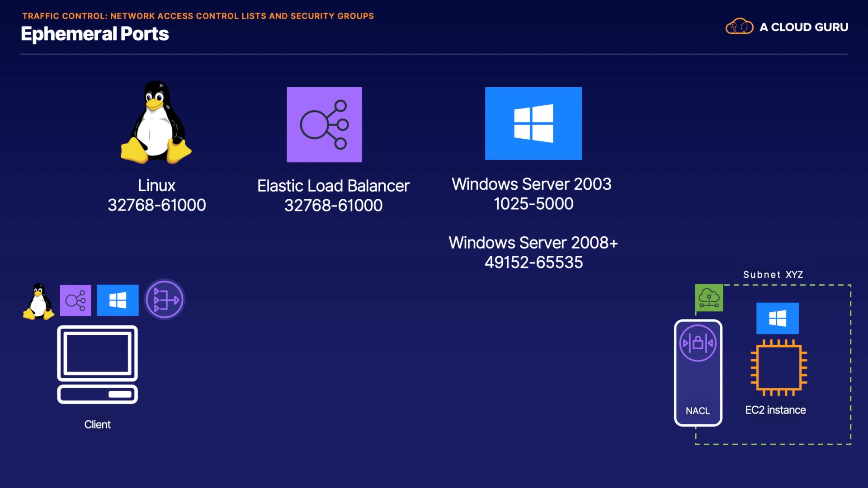Image resolution: width=868 pixels, height=488 pixels.
Task: Click the Windows Server 2008+ port range
Action: (533, 263)
